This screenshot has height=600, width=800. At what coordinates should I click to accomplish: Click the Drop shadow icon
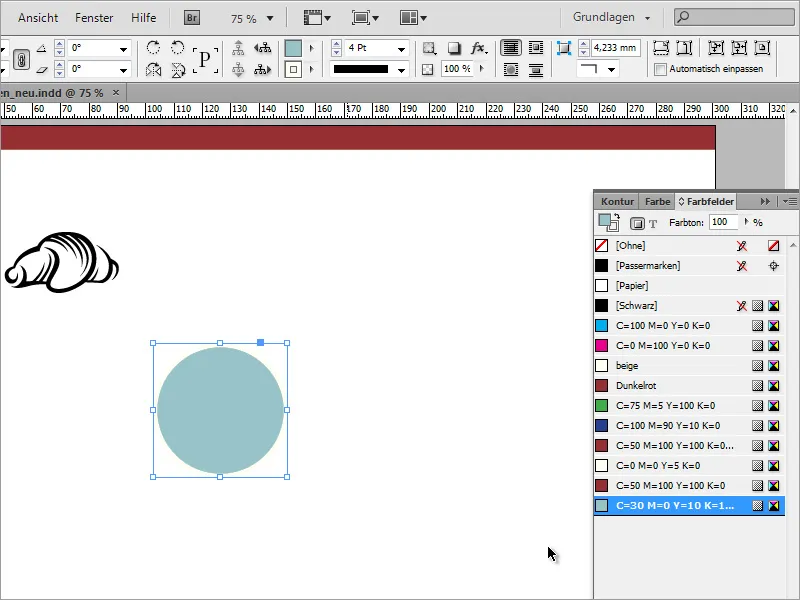(454, 48)
